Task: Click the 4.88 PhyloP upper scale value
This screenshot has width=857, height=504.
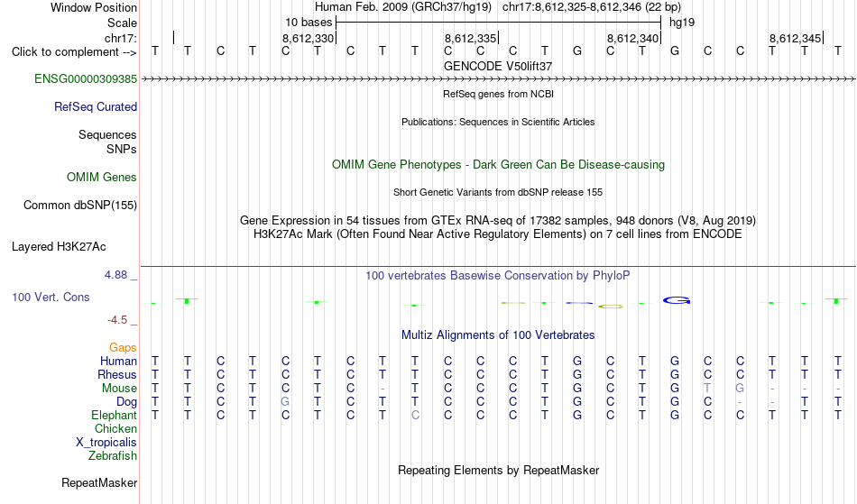Action: pos(115,275)
